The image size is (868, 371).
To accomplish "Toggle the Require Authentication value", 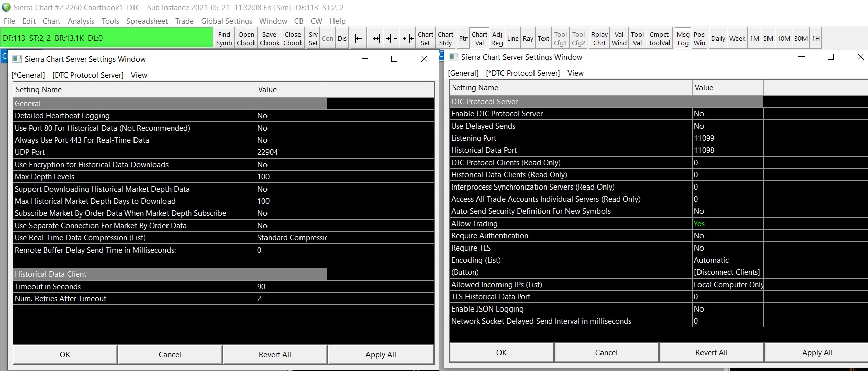I will 728,236.
